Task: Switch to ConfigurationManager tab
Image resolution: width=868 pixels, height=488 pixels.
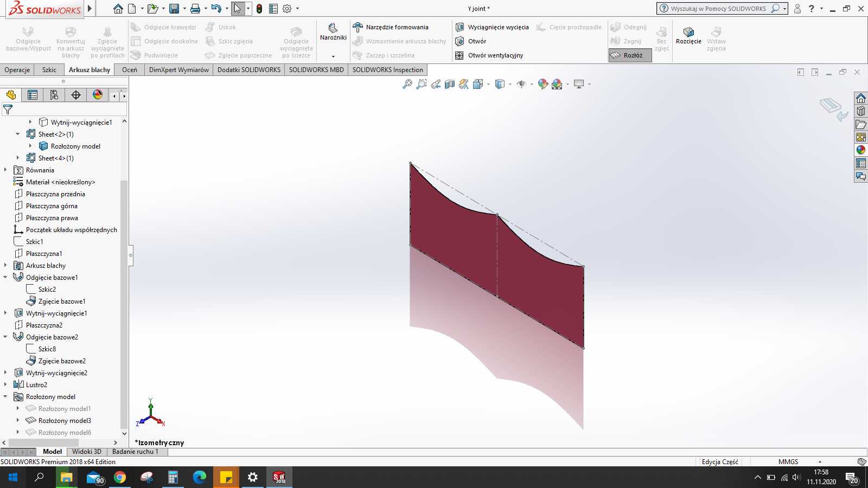Action: (x=54, y=95)
